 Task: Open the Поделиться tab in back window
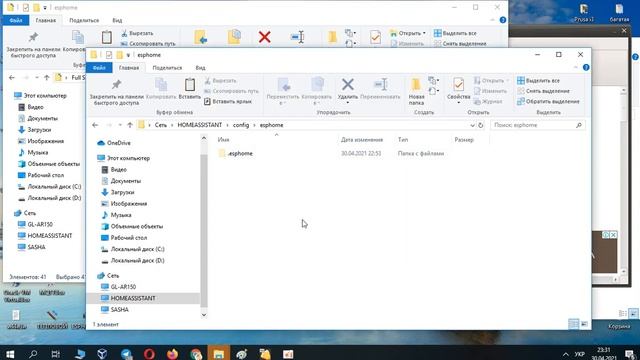(84, 20)
